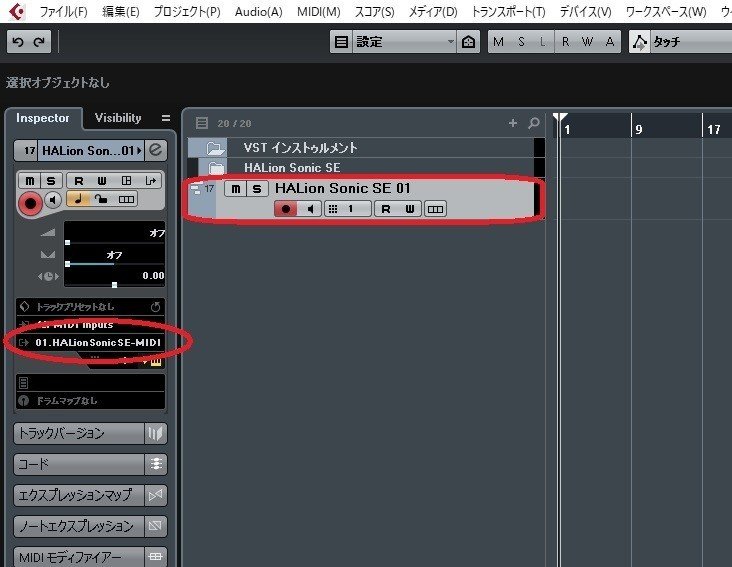This screenshot has height=567, width=732.
Task: Click the Cubase logo in the menu bar
Action: click(x=17, y=11)
